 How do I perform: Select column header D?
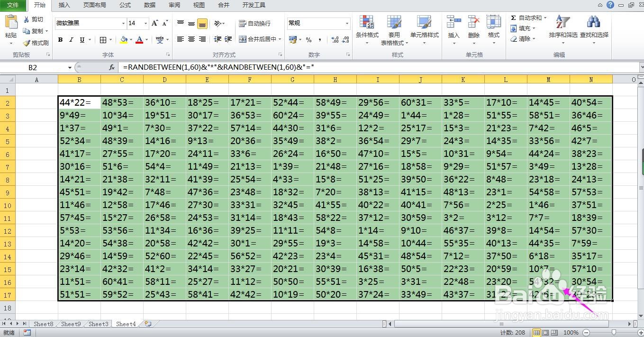(x=164, y=80)
